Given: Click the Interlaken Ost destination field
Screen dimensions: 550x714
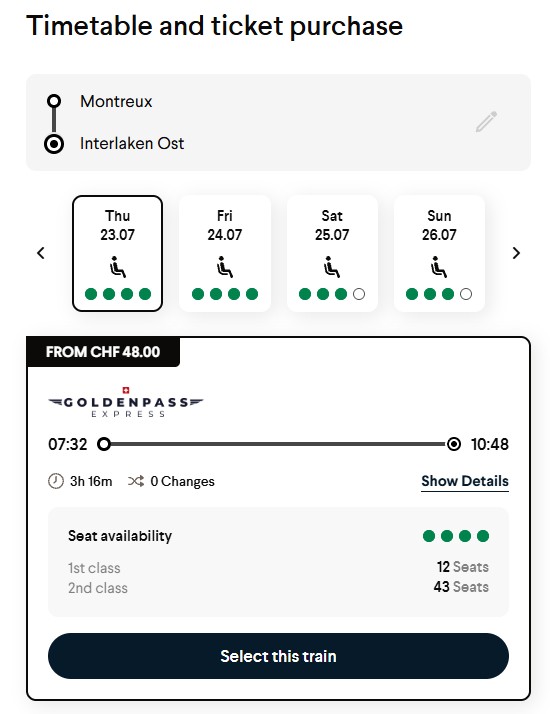Looking at the screenshot, I should [x=132, y=143].
